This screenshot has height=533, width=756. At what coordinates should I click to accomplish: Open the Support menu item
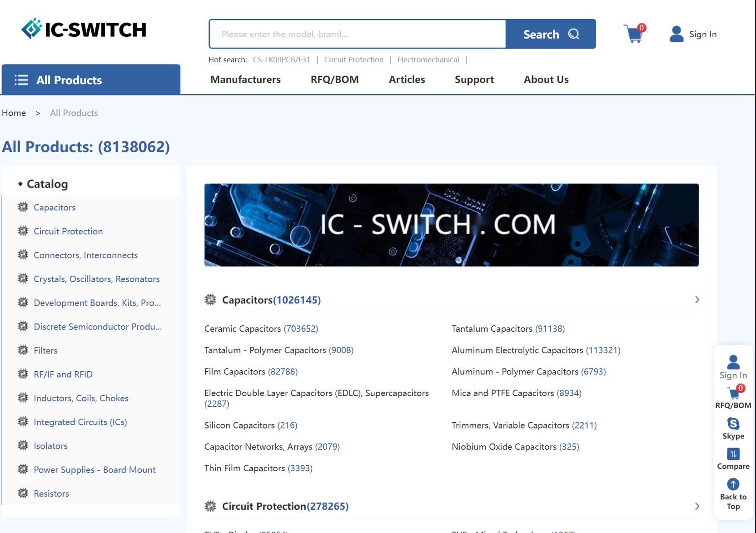[474, 80]
